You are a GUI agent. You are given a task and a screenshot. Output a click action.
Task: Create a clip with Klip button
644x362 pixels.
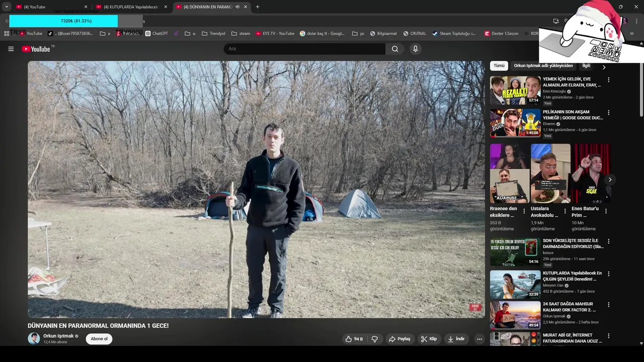point(429,339)
